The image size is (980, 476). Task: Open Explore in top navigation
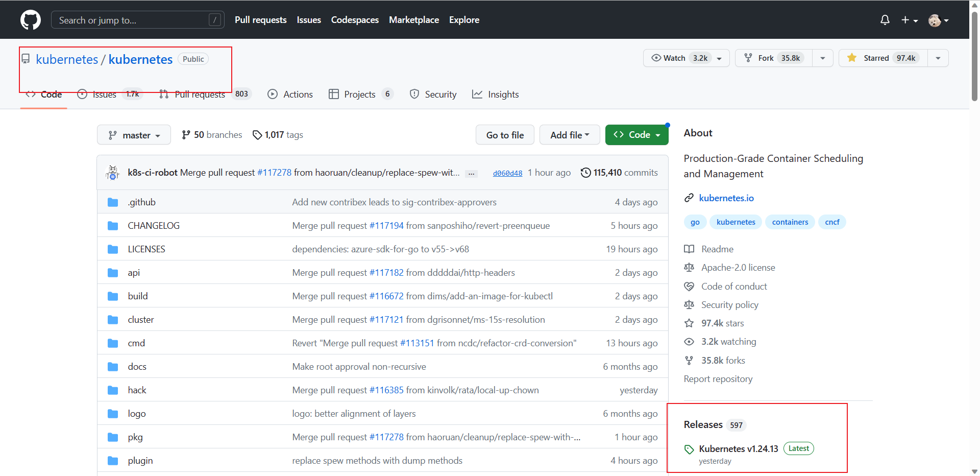(x=464, y=20)
